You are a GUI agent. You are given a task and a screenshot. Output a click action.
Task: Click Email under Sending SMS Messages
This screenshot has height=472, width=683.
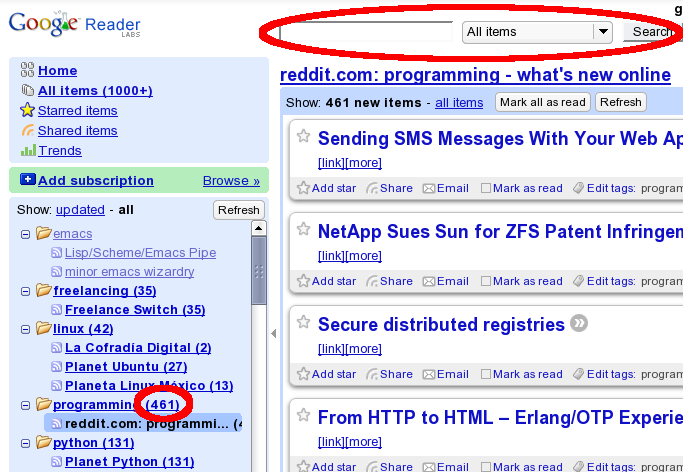click(x=446, y=188)
